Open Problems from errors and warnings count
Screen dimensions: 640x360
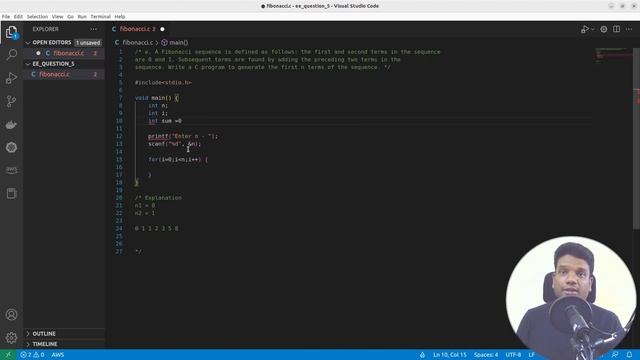tap(32, 355)
